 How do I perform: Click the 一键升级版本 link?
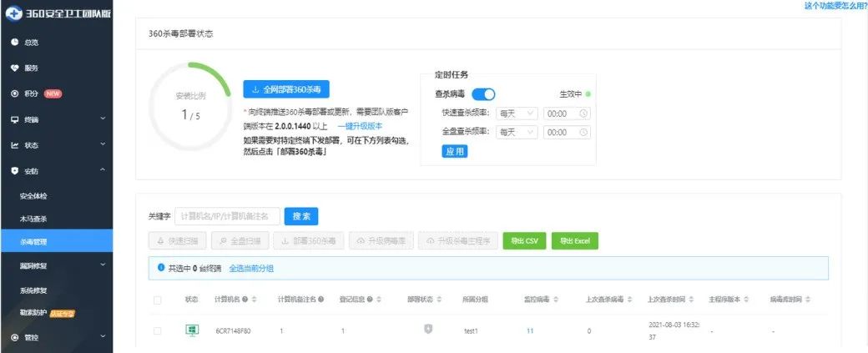tap(360, 126)
